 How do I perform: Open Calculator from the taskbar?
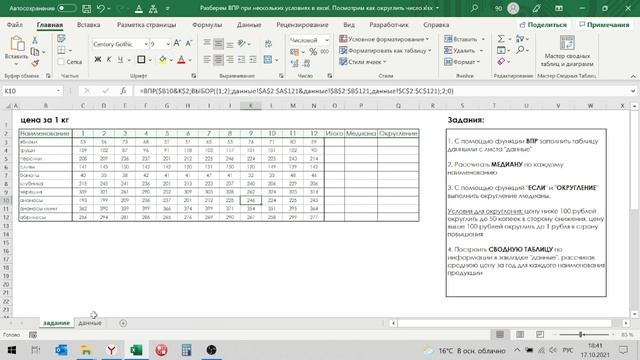tap(186, 350)
